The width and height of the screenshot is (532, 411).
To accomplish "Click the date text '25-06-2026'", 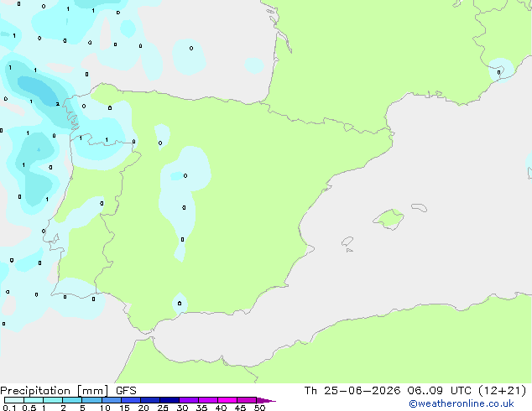I will pos(362,391).
